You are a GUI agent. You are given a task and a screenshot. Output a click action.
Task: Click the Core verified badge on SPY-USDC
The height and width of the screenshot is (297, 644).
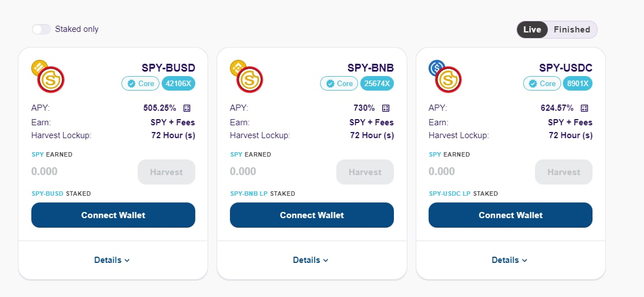click(x=541, y=83)
